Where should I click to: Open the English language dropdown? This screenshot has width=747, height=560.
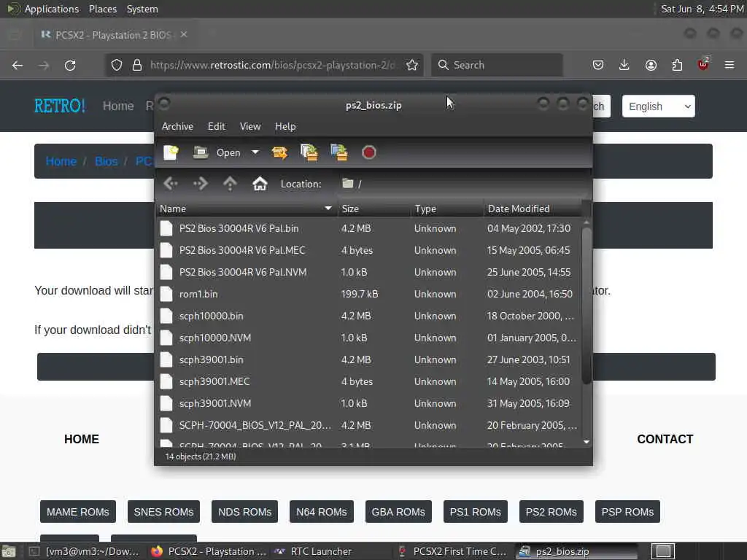point(659,106)
